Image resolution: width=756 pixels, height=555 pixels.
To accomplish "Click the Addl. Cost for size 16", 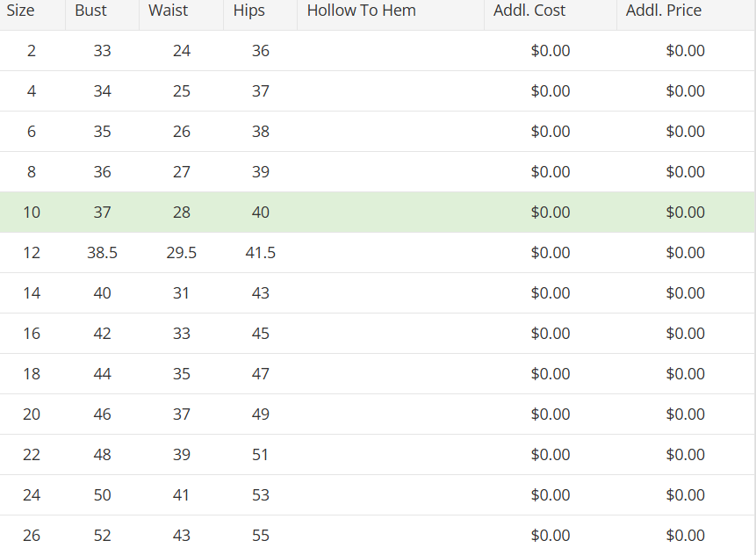I will click(x=551, y=334).
